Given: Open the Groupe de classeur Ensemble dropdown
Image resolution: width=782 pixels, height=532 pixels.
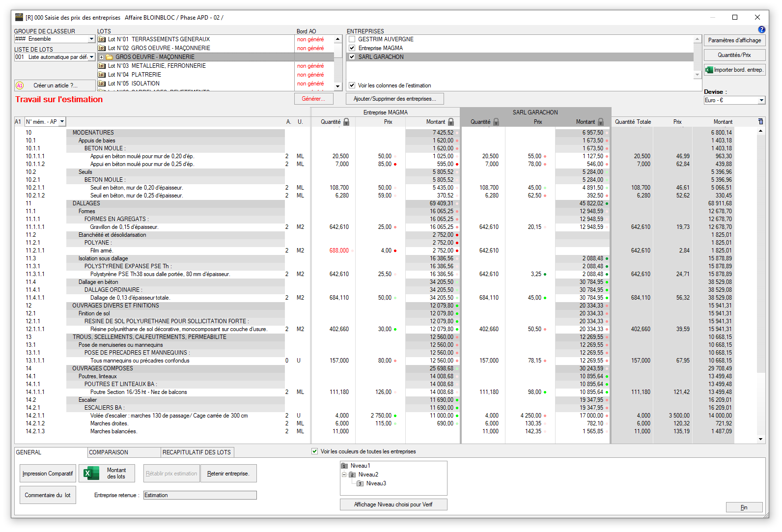Looking at the screenshot, I should tap(91, 39).
